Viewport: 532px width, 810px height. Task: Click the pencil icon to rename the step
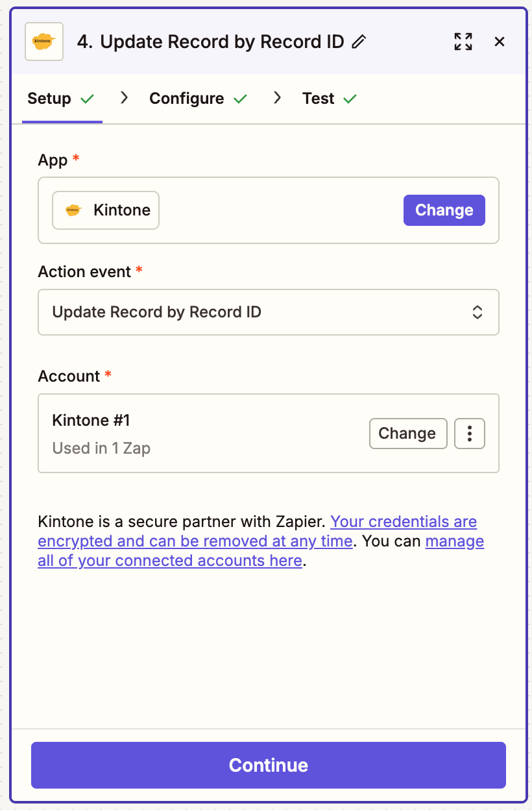pos(359,42)
